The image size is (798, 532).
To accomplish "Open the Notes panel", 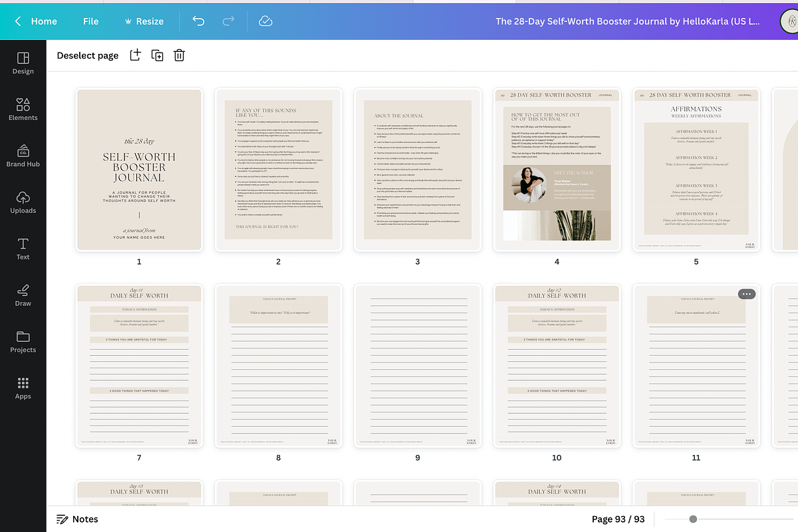I will coord(77,519).
